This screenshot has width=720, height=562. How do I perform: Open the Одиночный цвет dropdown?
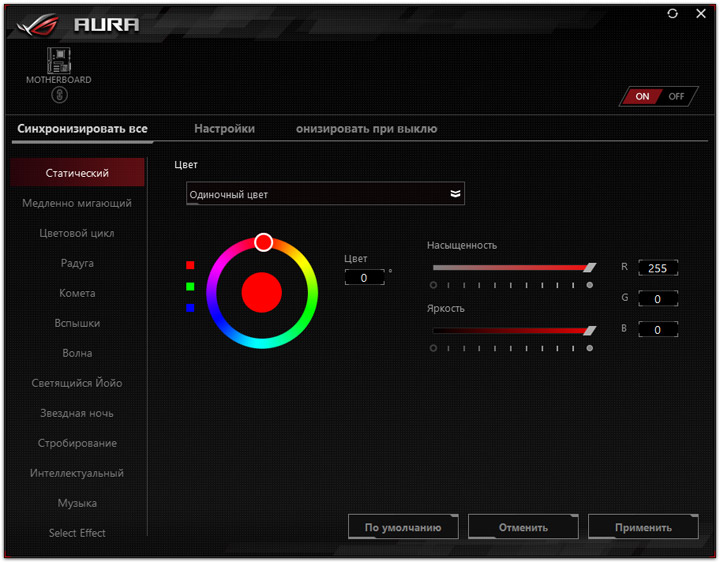(325, 194)
